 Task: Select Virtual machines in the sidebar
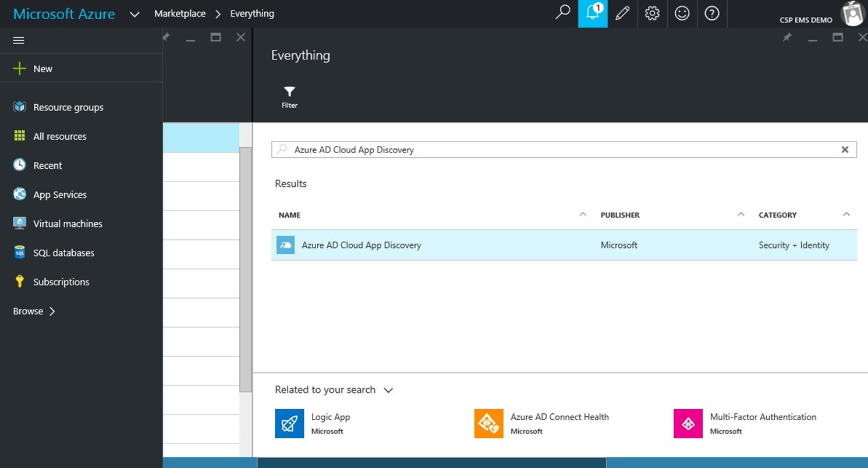(67, 224)
